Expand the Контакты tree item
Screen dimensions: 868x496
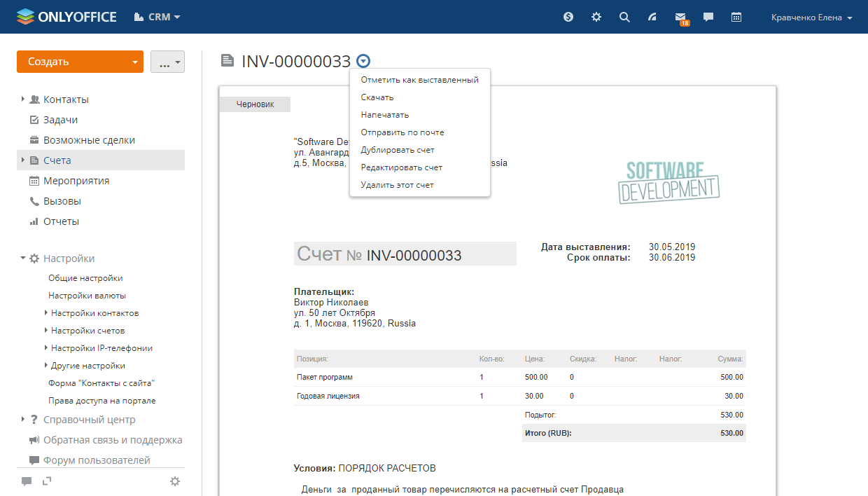pyautogui.click(x=23, y=99)
